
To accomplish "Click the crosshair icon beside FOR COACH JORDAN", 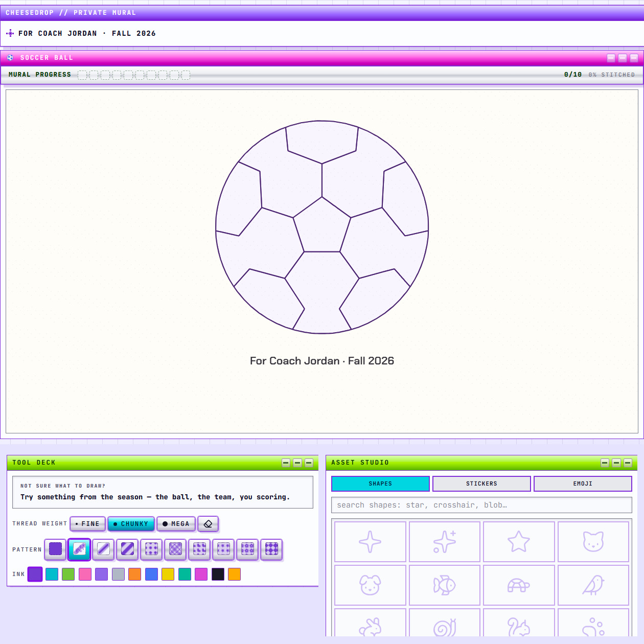I will [10, 33].
